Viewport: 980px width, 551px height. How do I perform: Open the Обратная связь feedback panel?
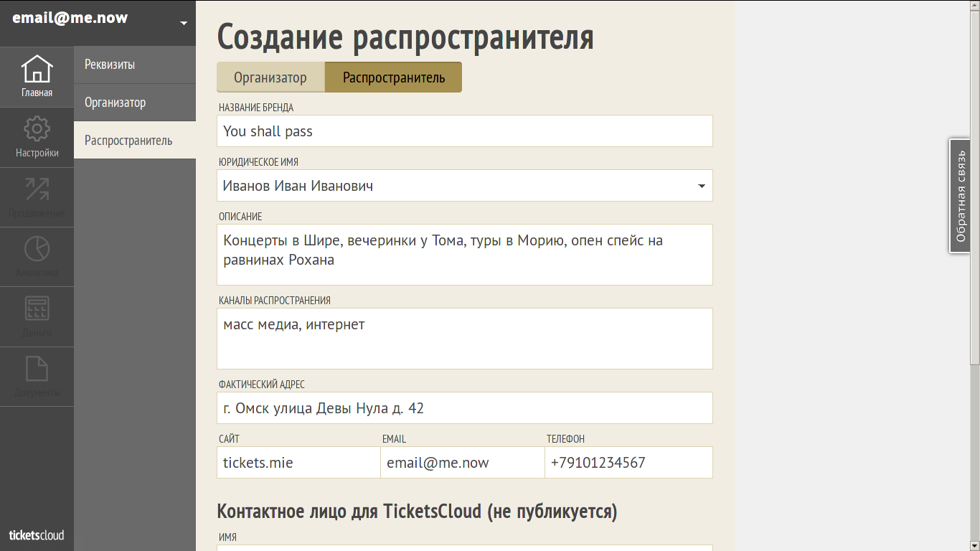tap(959, 195)
